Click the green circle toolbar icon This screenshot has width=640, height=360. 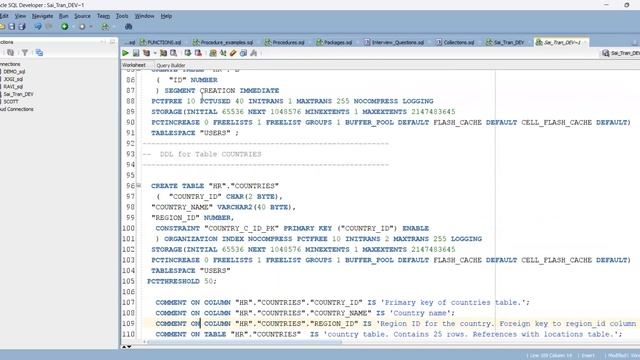64,27
